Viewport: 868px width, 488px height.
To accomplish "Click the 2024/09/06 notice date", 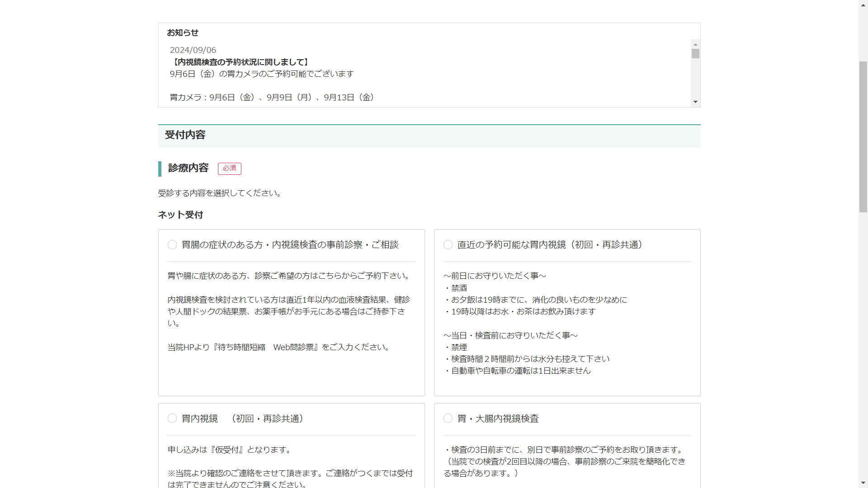I will (x=193, y=50).
